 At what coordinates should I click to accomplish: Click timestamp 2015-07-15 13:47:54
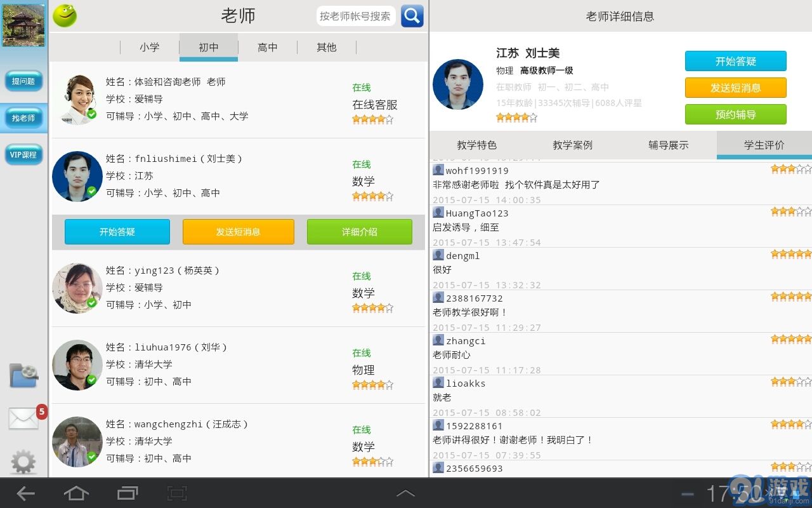[487, 243]
